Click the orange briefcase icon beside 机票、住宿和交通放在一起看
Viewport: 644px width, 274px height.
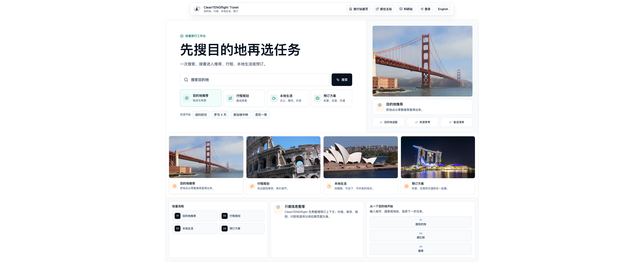pos(407,186)
